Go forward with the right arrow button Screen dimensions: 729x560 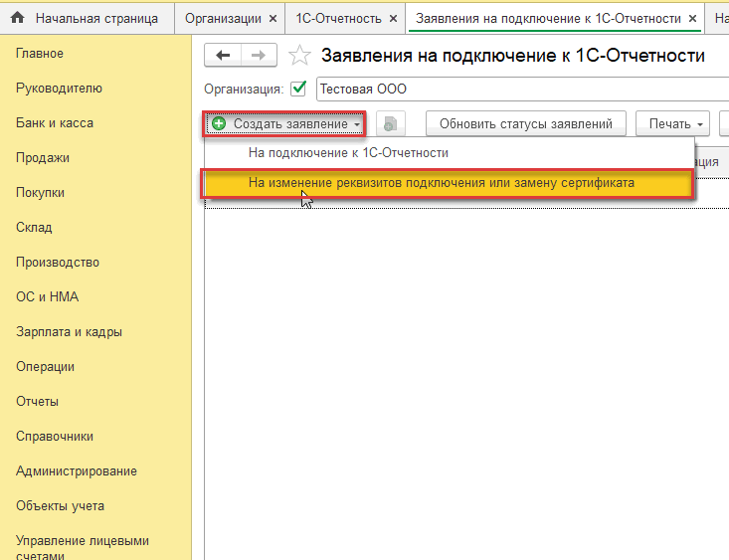tap(259, 56)
